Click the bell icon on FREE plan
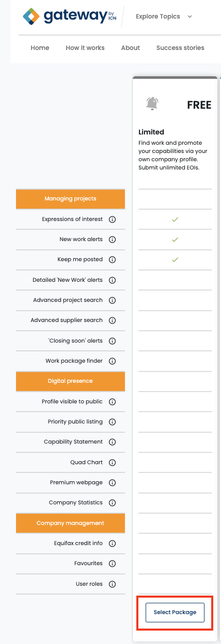 [x=152, y=104]
